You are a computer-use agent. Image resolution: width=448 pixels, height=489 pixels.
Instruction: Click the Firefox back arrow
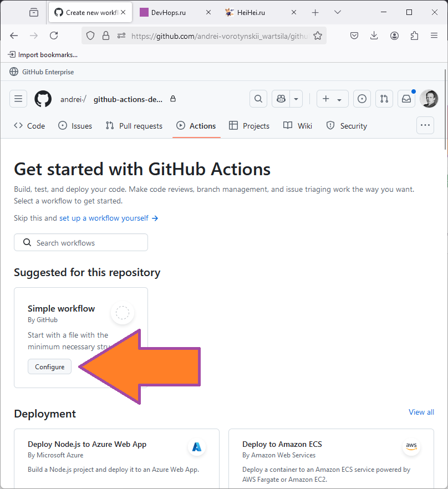tap(14, 35)
